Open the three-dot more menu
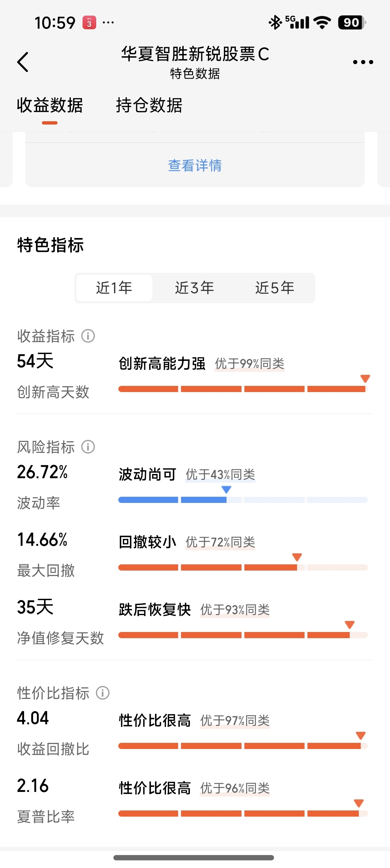 pyautogui.click(x=363, y=62)
